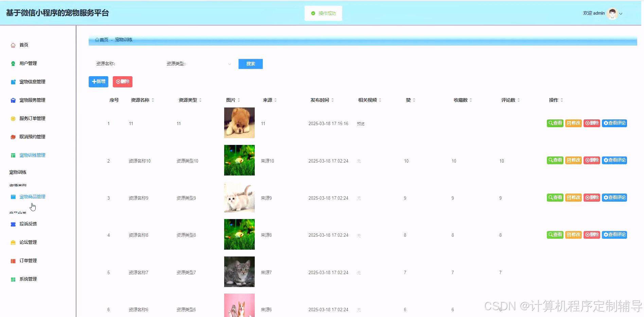
Task: Expand the admin account dropdown arrow
Action: click(621, 13)
